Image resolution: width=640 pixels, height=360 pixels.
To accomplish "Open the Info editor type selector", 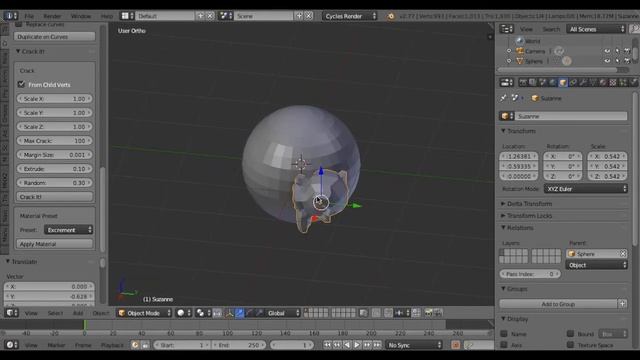I will (x=11, y=16).
